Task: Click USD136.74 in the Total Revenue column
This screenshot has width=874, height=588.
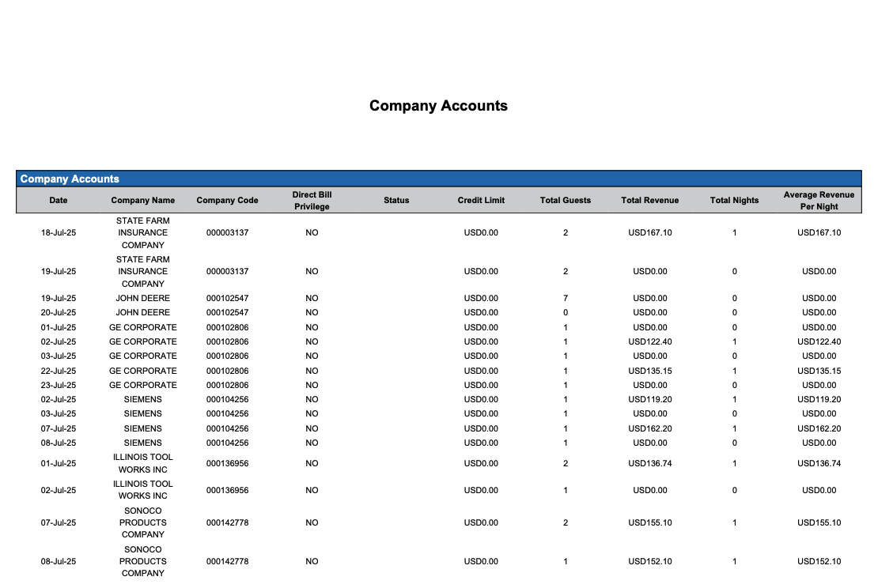Action: click(650, 464)
